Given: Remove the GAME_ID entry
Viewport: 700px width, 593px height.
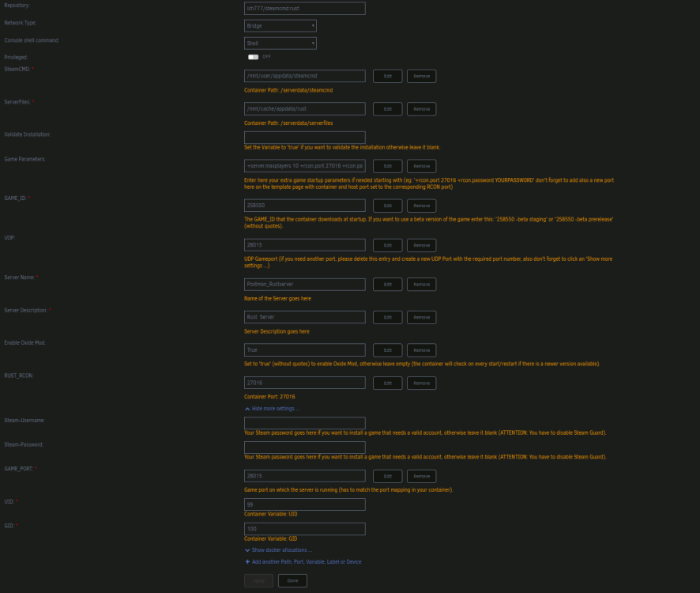Looking at the screenshot, I should tap(421, 206).
